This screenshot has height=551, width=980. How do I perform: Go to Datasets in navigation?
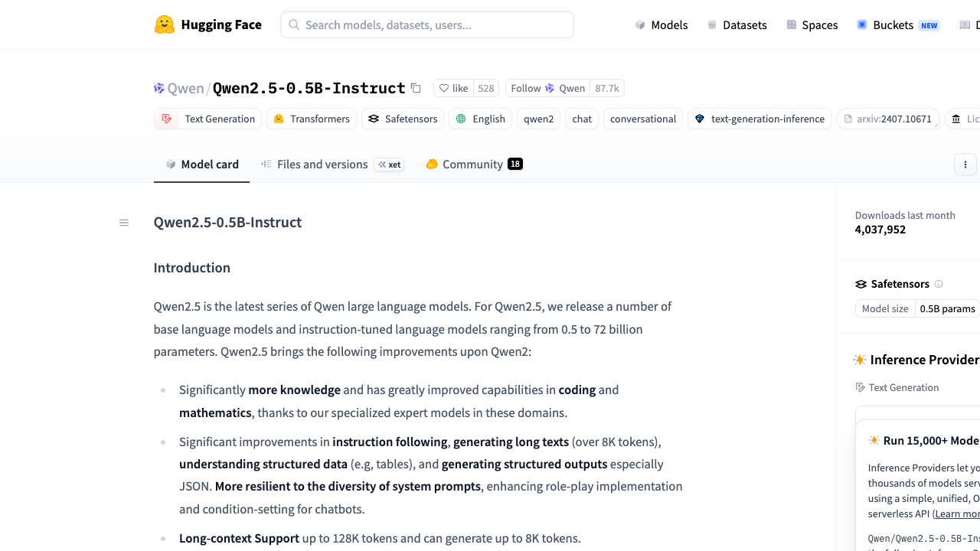[737, 24]
